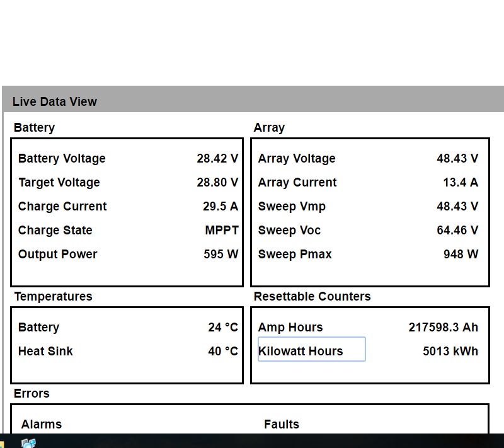Viewport: 504px width, 448px height.
Task: Select the focused Kilowatt Hours label
Action: click(311, 349)
